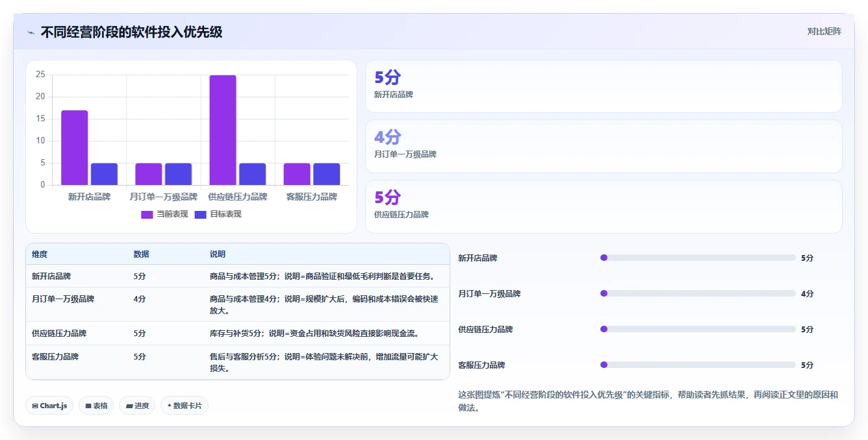868x440 pixels.
Task: Click 4分 value beside the progress bar
Action: (x=807, y=293)
